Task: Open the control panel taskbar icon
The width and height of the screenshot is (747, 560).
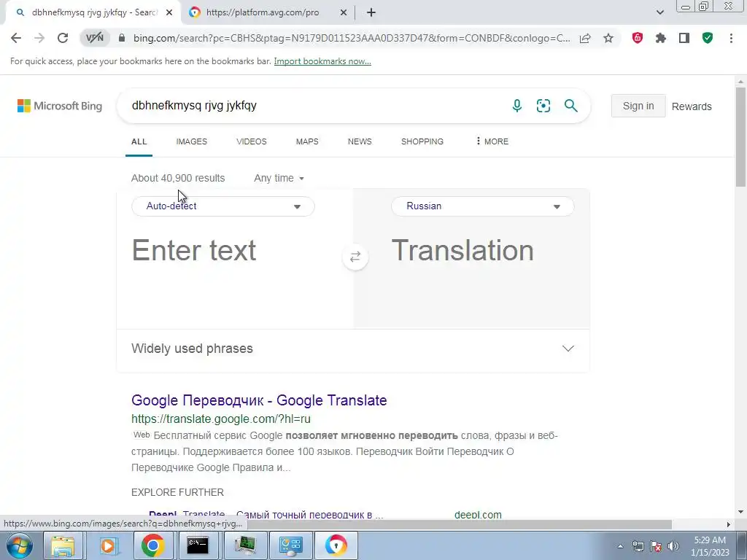Action: [290, 545]
